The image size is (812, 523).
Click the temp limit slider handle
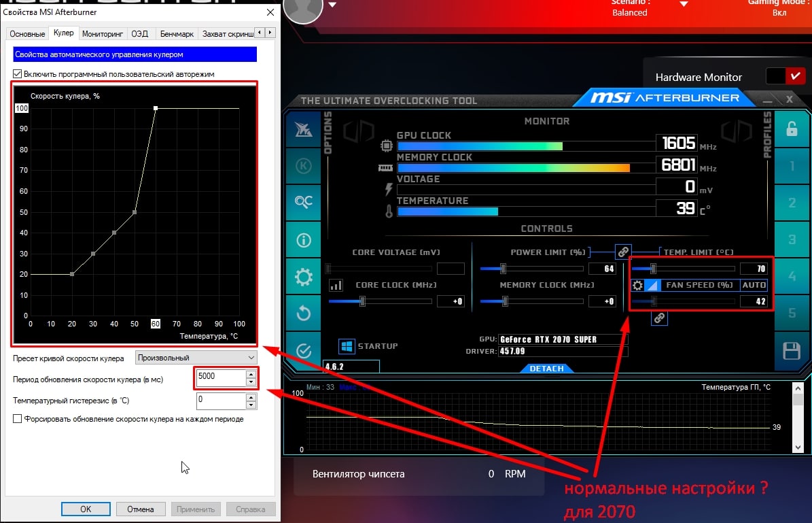click(653, 268)
